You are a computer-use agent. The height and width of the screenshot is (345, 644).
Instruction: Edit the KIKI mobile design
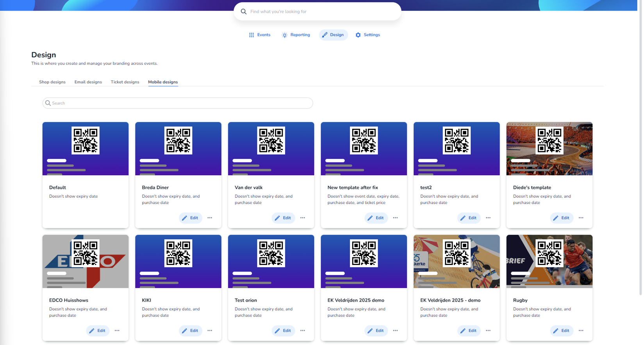point(190,331)
